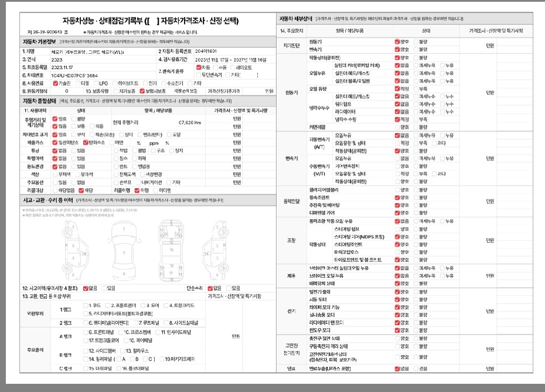This screenshot has height=392, width=545.
Task: Mark 없음 for 튜닝 modification history
Action: (54, 152)
